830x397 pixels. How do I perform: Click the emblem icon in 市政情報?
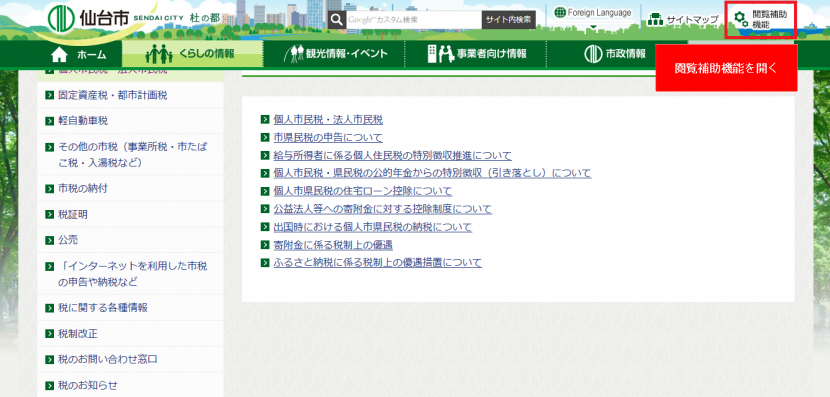(593, 54)
